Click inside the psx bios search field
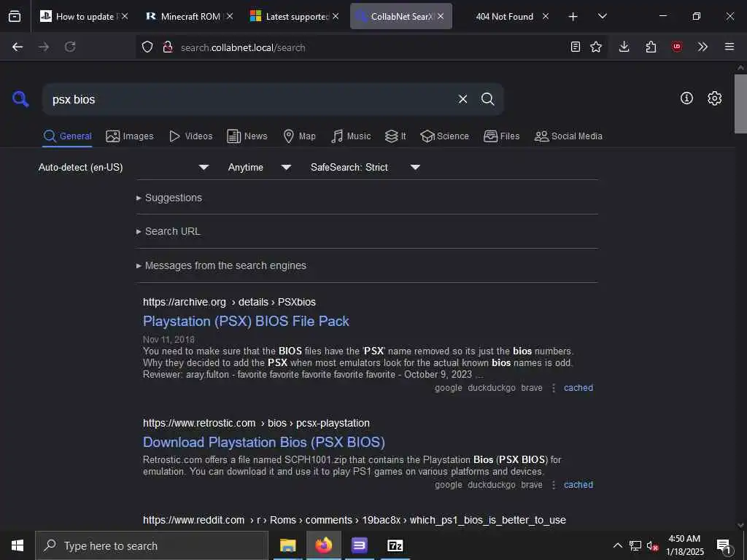747x560 pixels. (248, 99)
